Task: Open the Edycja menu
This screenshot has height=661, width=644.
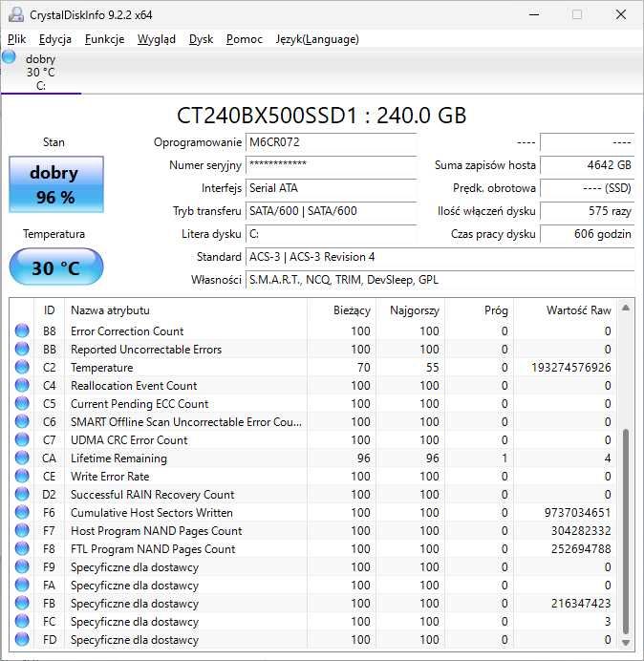Action: (54, 39)
